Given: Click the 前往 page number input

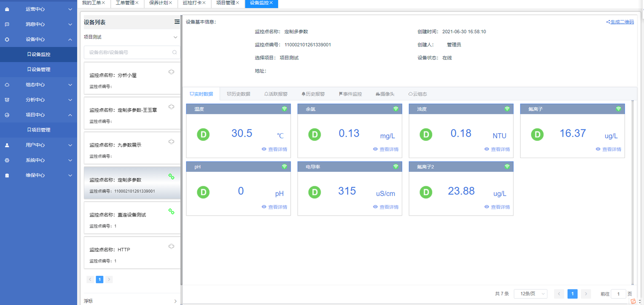Looking at the screenshot, I should (618, 294).
